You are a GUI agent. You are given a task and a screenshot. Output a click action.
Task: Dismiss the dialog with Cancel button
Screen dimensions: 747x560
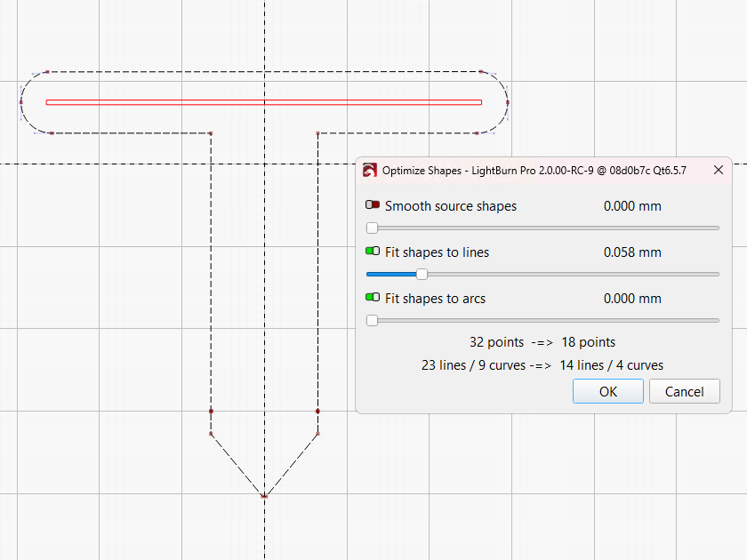pos(684,391)
